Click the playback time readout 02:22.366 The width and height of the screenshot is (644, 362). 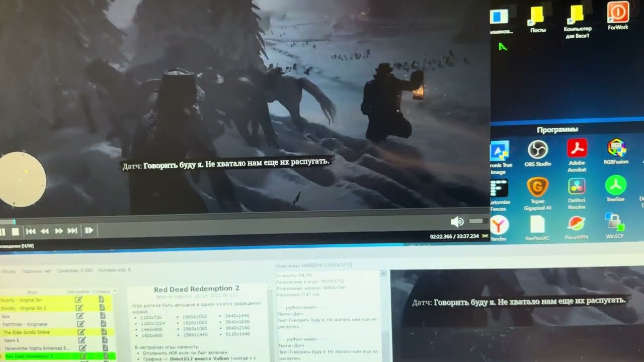[x=441, y=236]
